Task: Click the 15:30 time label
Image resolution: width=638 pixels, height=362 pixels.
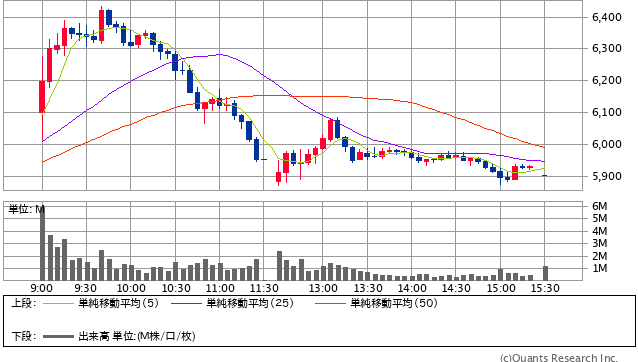Action: tap(545, 288)
